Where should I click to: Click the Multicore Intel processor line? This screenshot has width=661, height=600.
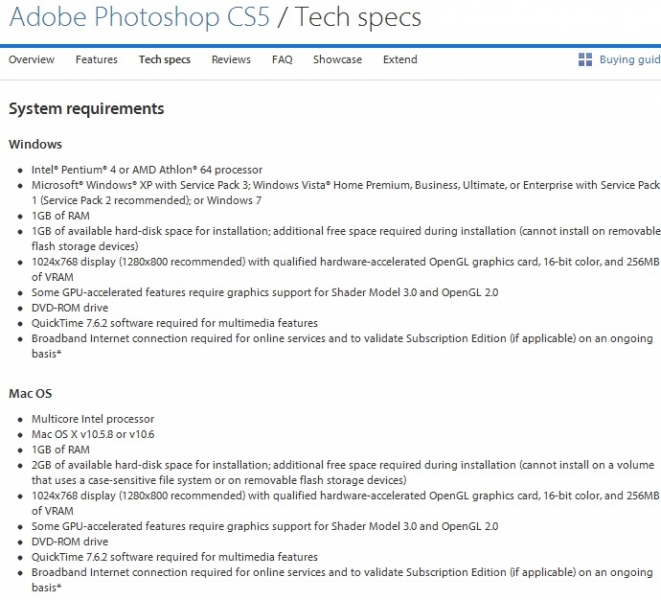point(93,419)
